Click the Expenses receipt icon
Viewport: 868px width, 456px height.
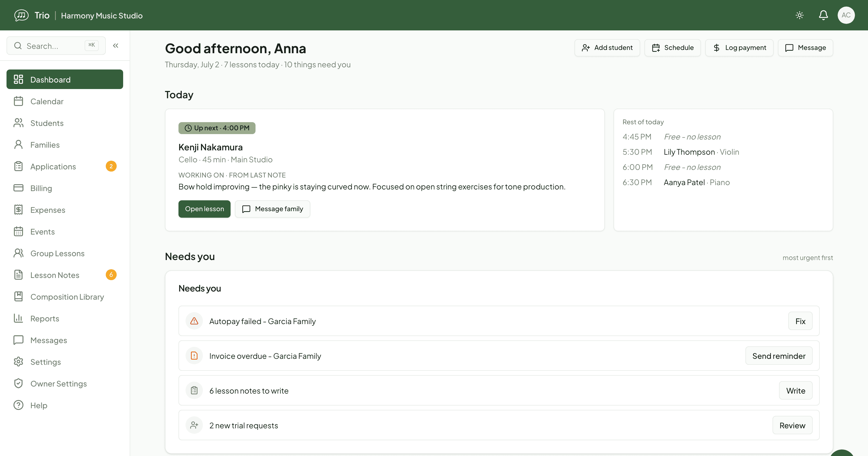click(x=18, y=210)
